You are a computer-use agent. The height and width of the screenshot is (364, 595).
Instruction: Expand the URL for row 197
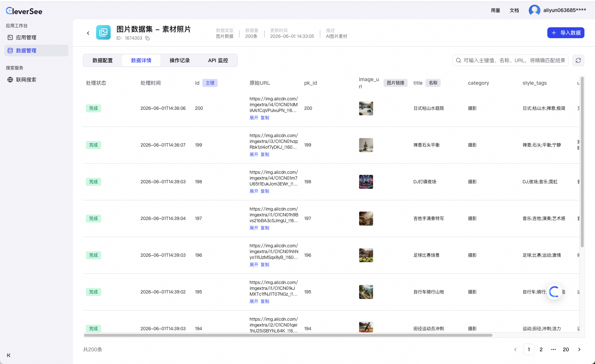click(x=254, y=228)
